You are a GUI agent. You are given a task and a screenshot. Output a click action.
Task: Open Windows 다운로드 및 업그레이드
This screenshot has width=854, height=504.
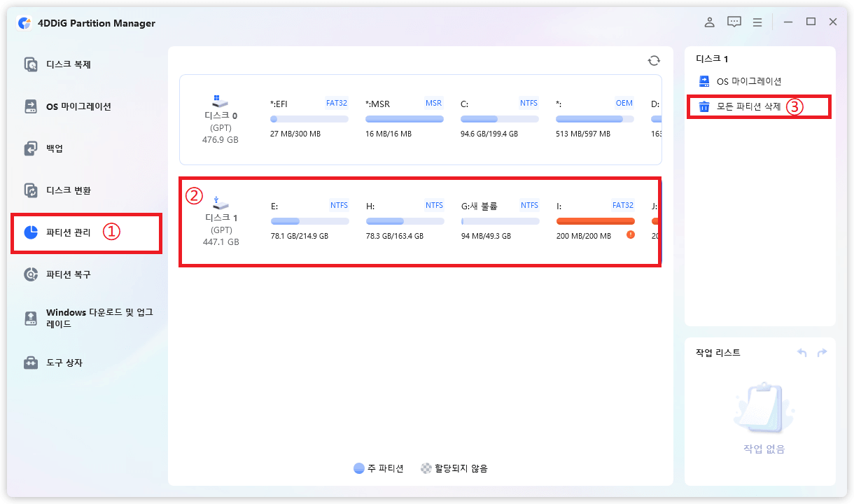[98, 318]
